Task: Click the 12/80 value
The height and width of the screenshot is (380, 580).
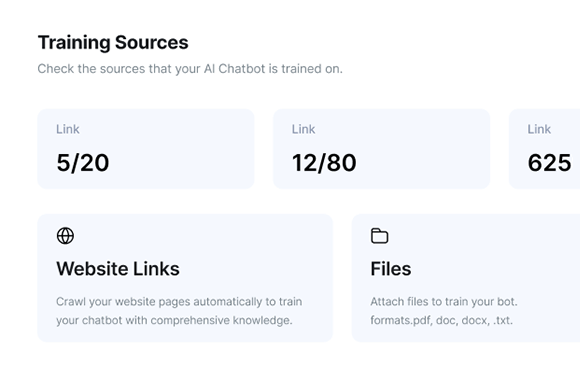Action: 324,163
